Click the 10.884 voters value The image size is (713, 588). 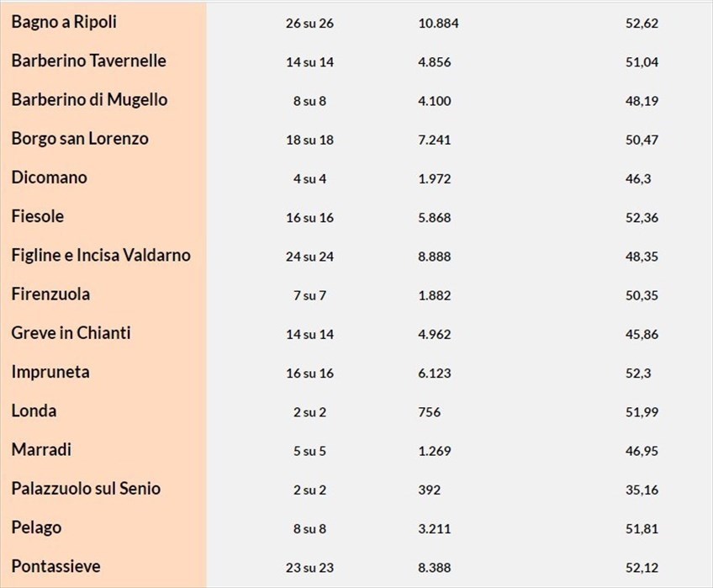coord(438,24)
